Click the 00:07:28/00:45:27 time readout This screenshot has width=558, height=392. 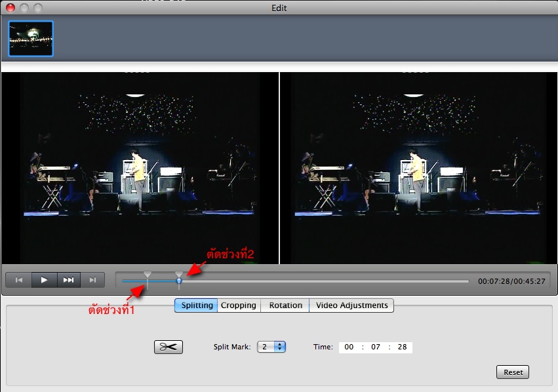(x=511, y=281)
